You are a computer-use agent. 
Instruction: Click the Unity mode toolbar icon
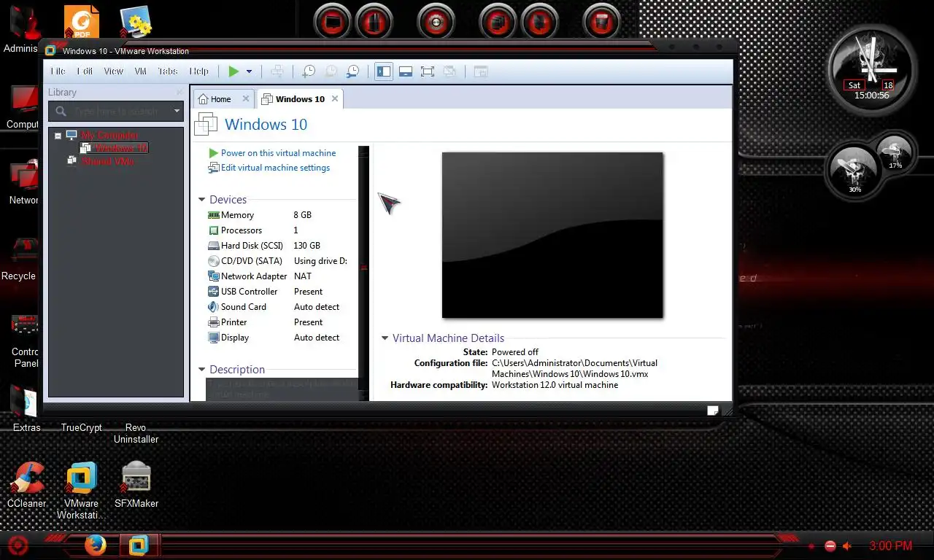[x=449, y=71]
